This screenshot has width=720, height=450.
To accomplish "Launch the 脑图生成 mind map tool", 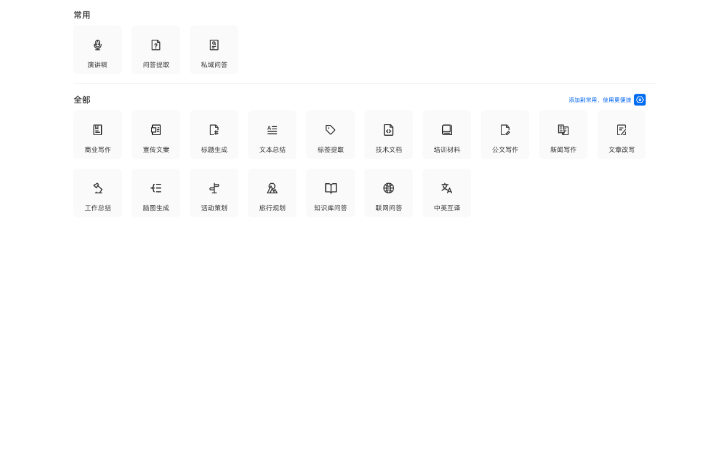I will pyautogui.click(x=156, y=193).
